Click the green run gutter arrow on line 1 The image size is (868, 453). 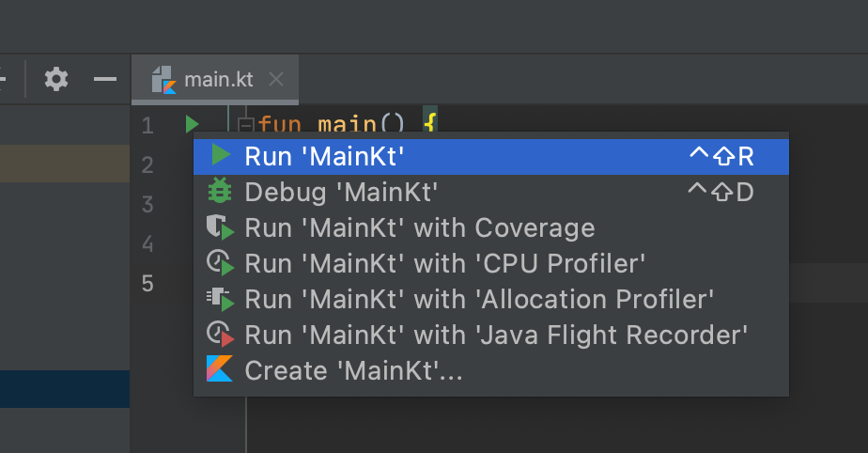coord(192,123)
